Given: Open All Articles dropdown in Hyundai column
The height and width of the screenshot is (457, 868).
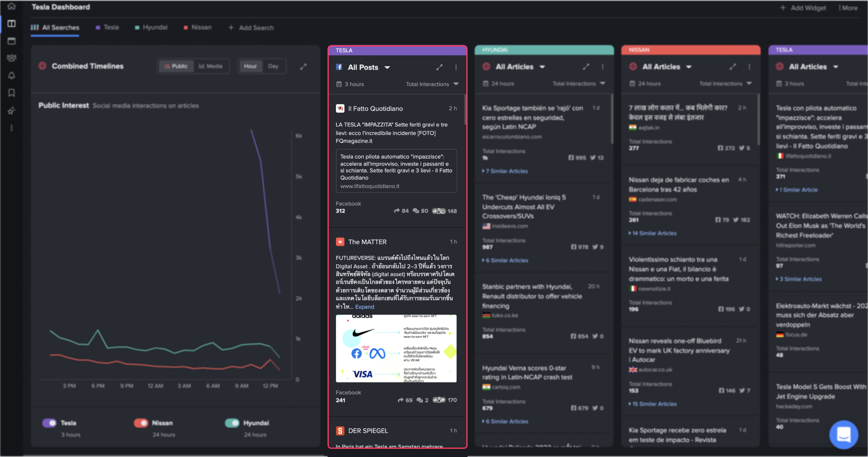Looking at the screenshot, I should pos(520,67).
